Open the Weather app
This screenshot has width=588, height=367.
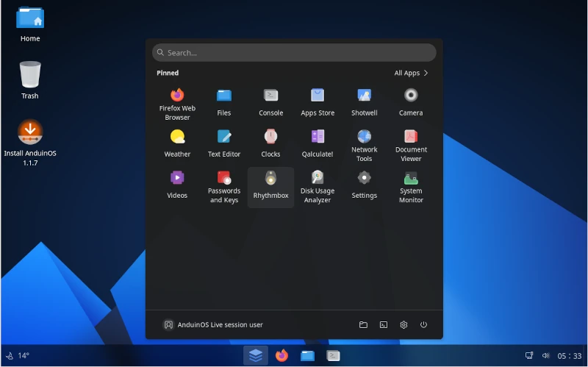pos(177,143)
